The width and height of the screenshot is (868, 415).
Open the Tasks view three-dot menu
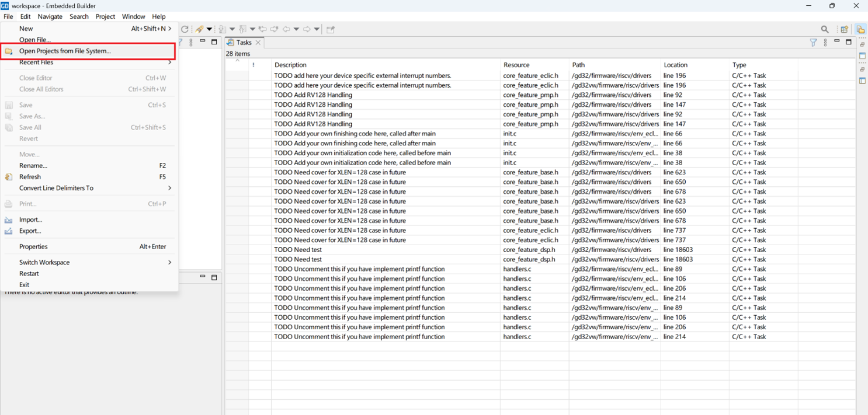point(825,42)
